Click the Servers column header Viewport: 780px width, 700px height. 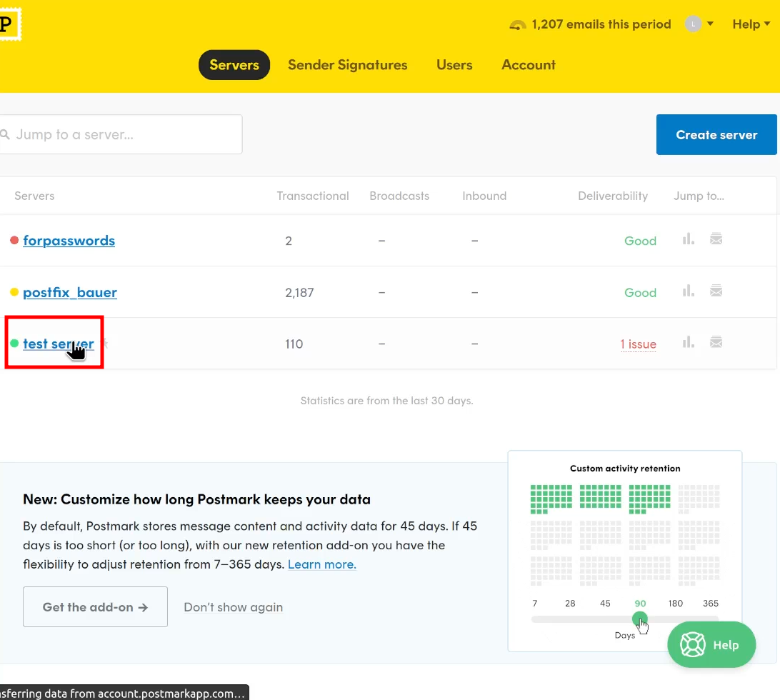point(34,196)
